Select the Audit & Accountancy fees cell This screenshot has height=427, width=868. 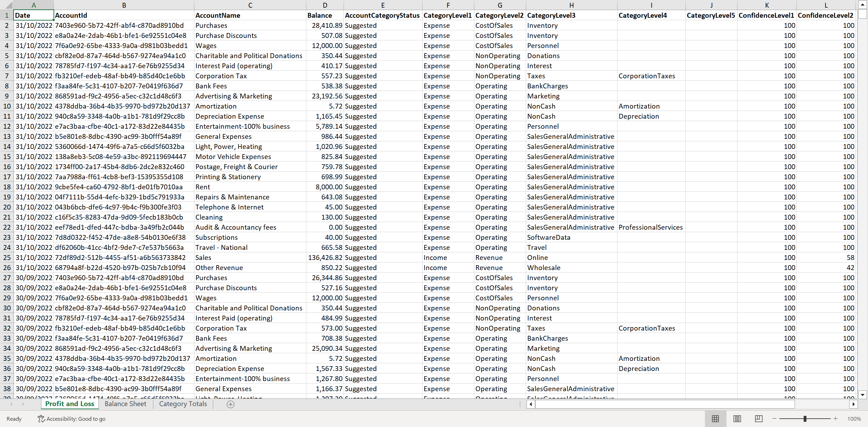250,227
